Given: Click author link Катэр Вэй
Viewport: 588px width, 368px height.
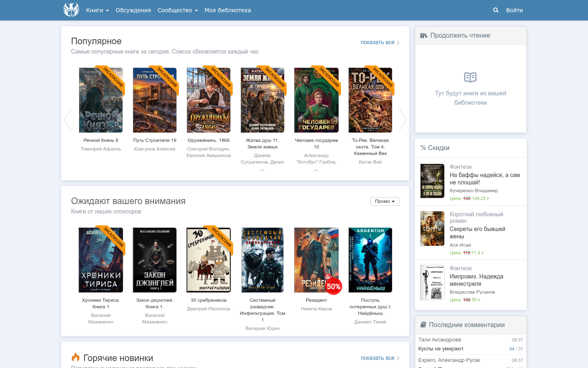Looking at the screenshot, I should click(370, 162).
